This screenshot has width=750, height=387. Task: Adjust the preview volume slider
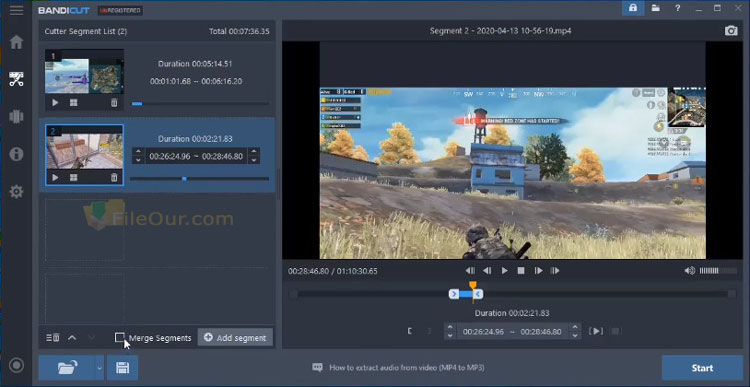[x=717, y=271]
